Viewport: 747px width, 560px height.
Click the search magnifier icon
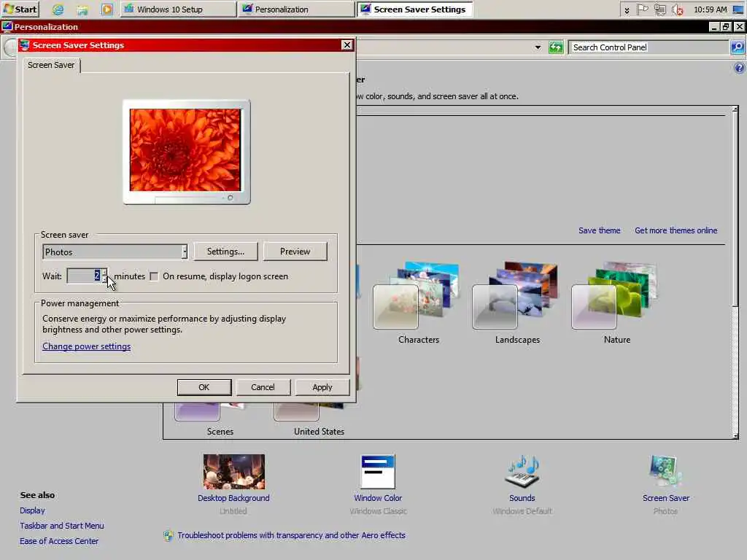click(737, 47)
